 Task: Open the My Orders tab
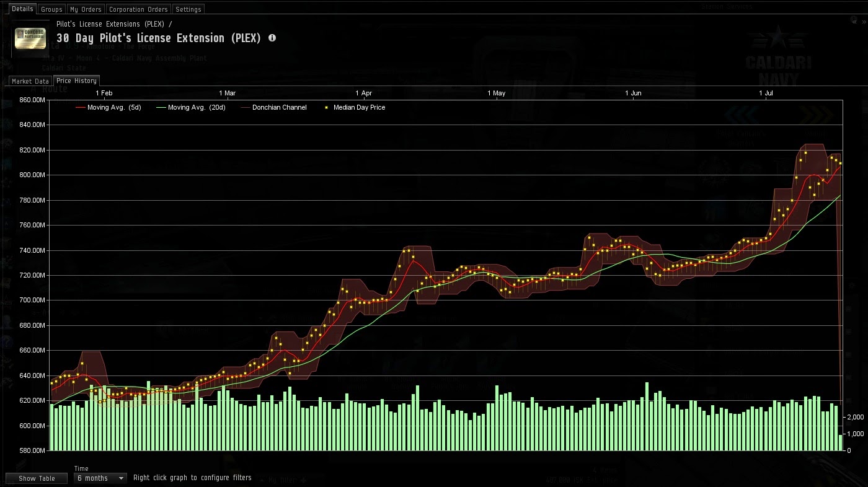click(x=85, y=9)
